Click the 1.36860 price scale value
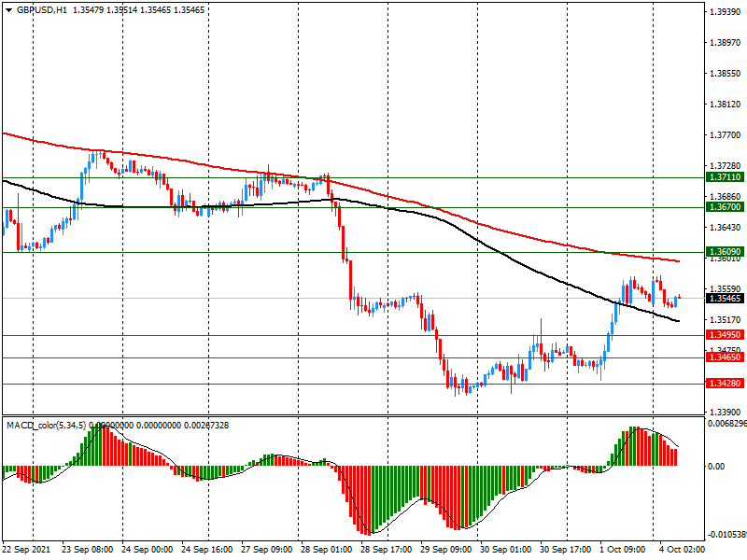This screenshot has height=560, width=747. coord(726,196)
